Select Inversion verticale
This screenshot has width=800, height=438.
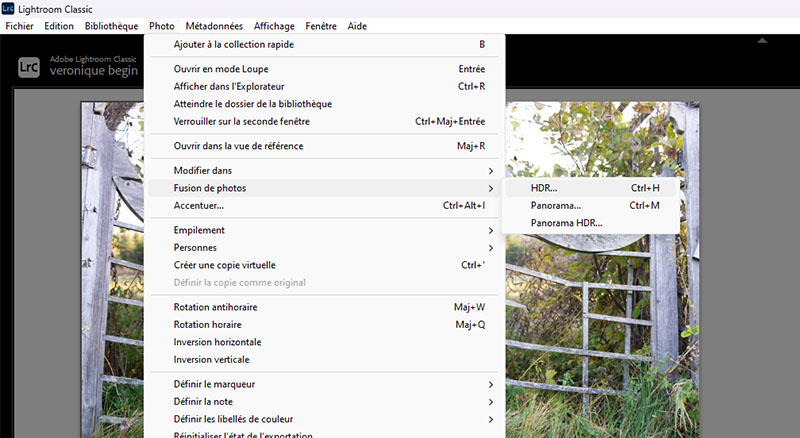pos(324,359)
